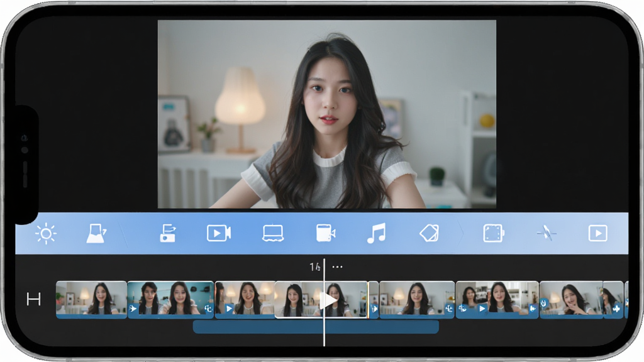Hit the large play triangle on the timeline

coord(328,300)
